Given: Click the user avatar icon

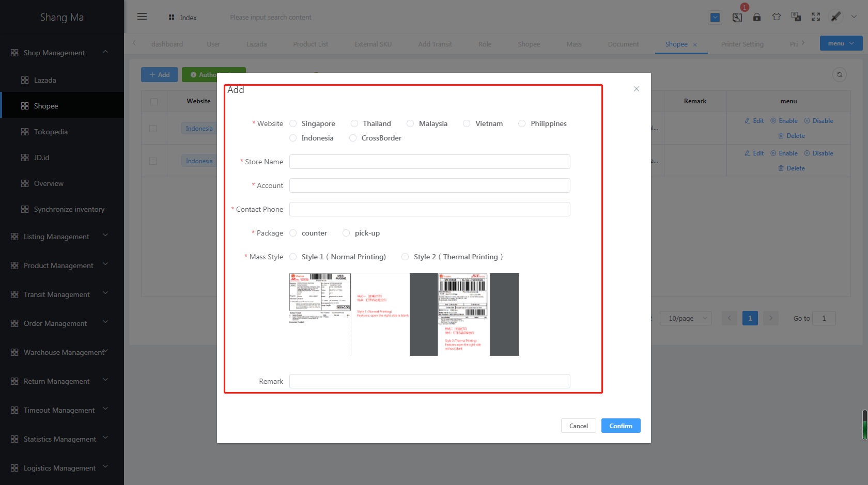Looking at the screenshot, I should tap(835, 17).
